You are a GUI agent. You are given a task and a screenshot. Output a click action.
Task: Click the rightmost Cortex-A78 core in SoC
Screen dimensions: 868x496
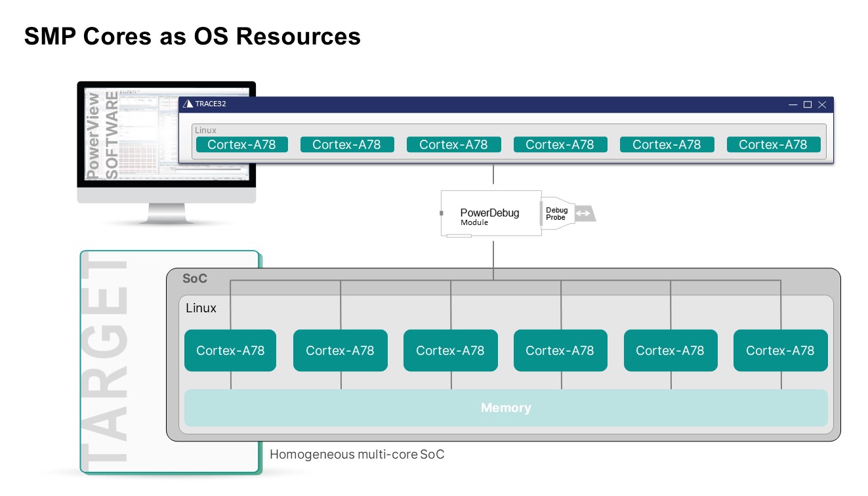[780, 350]
